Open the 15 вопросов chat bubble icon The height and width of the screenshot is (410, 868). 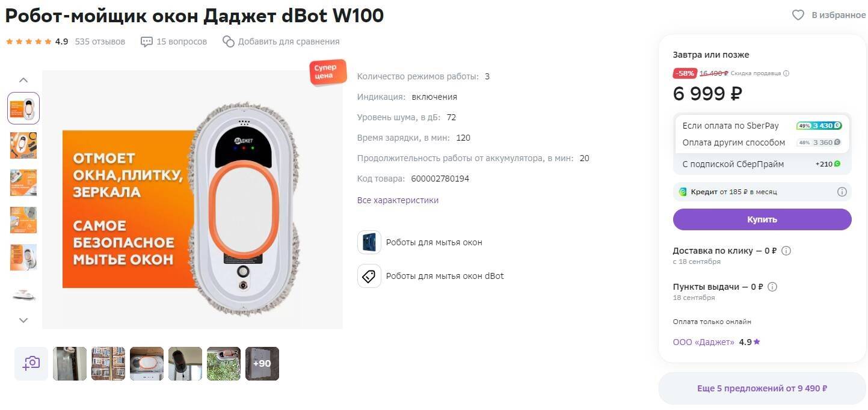click(147, 41)
